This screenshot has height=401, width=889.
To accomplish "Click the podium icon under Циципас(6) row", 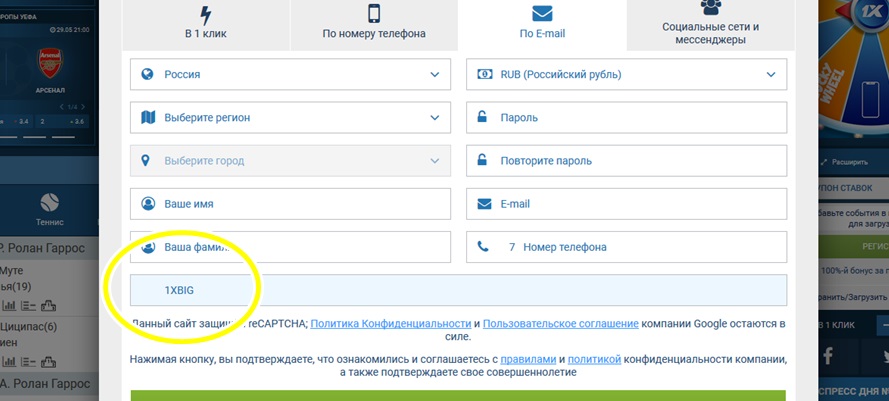I will click(48, 361).
